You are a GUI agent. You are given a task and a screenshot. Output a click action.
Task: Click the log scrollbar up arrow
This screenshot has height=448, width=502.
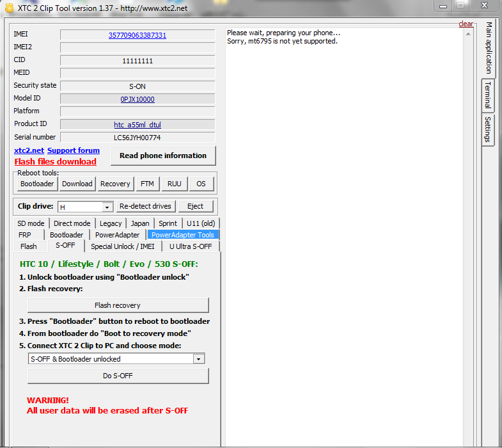[468, 34]
